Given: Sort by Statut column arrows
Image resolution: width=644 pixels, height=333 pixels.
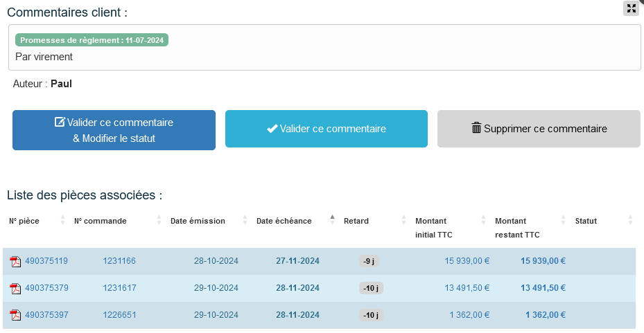Looking at the screenshot, I should pyautogui.click(x=630, y=221).
